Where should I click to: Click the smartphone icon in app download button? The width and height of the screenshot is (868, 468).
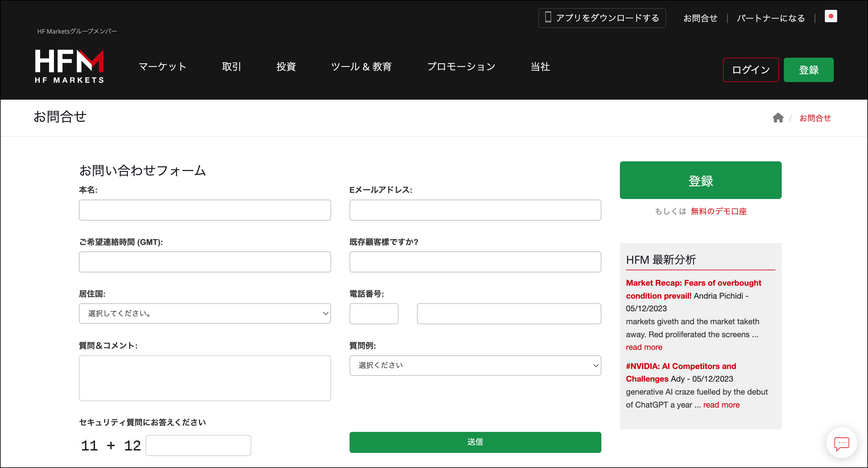click(x=548, y=18)
